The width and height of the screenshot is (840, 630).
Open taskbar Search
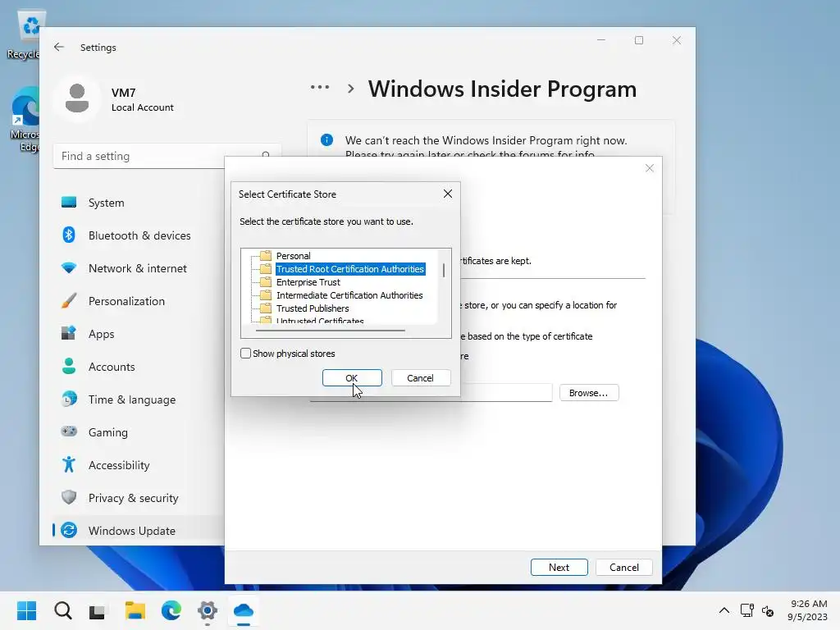(63, 610)
